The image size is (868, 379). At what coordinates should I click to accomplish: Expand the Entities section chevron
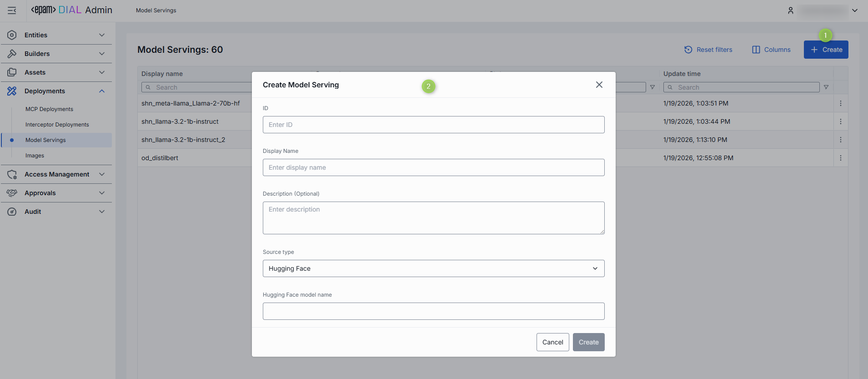pyautogui.click(x=102, y=35)
